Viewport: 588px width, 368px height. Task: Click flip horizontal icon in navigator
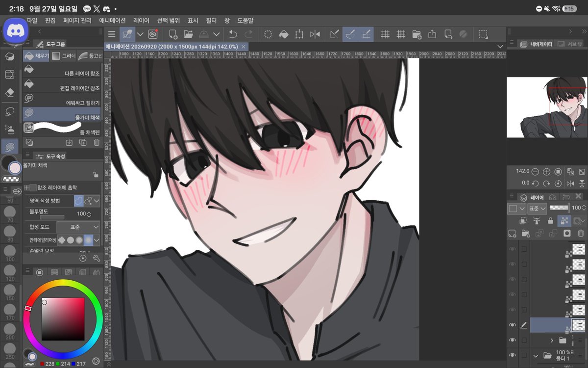[570, 183]
